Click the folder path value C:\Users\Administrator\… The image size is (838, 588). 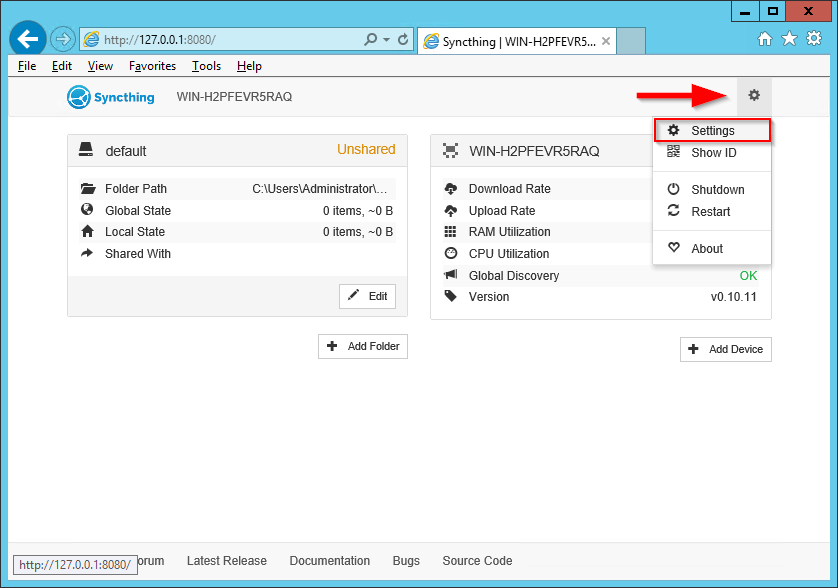click(x=320, y=189)
